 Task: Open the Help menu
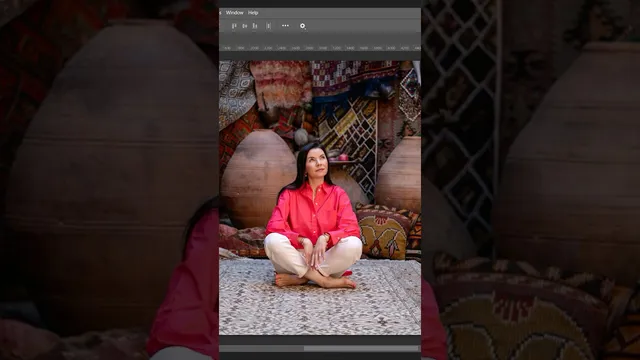253,13
